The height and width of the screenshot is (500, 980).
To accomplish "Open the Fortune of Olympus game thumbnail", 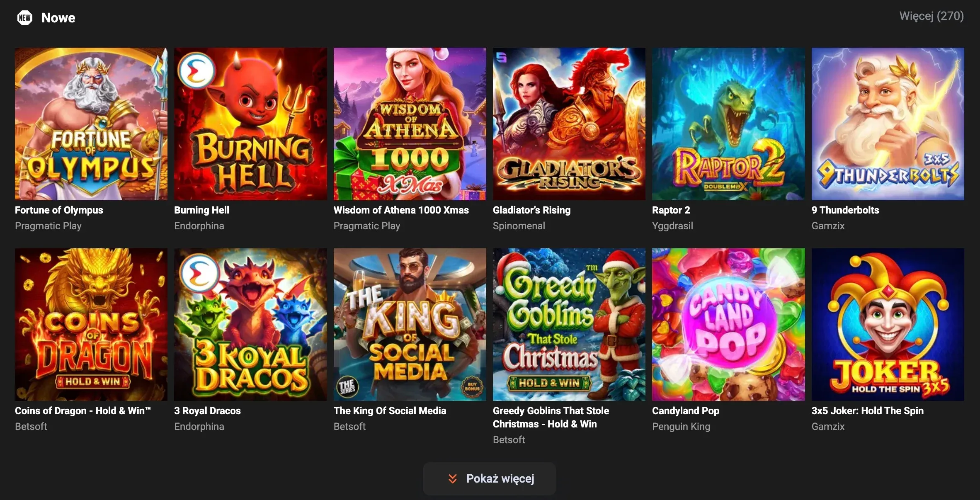I will click(x=91, y=124).
